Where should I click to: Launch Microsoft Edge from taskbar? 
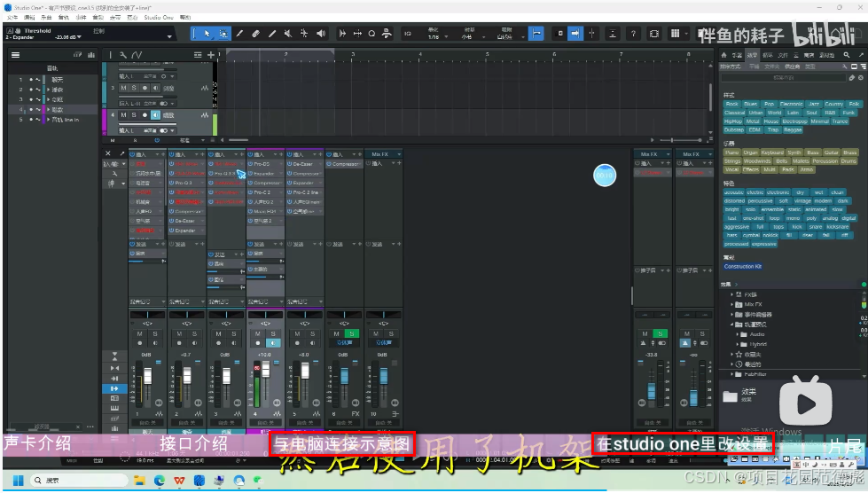click(160, 481)
